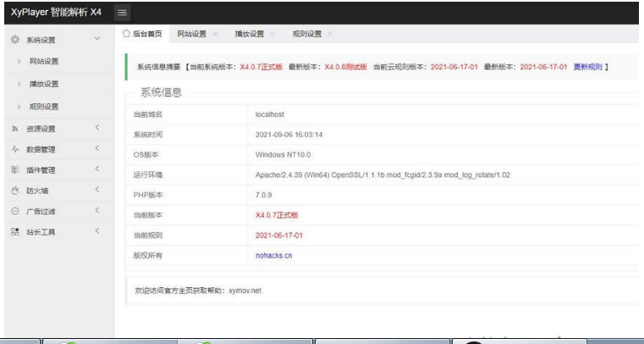Click the circle-minus icon beside 广告过滤

click(15, 211)
